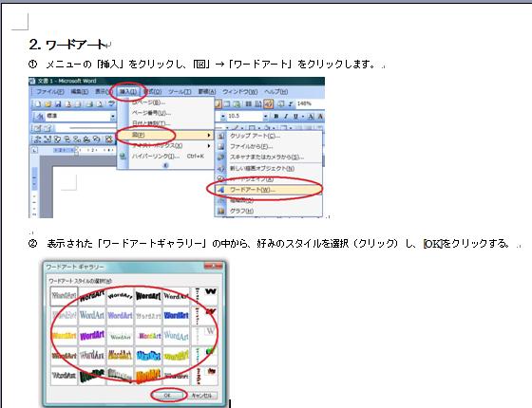
Task: Select the orange gradient WordArt, bottom row
Action: pyautogui.click(x=148, y=376)
